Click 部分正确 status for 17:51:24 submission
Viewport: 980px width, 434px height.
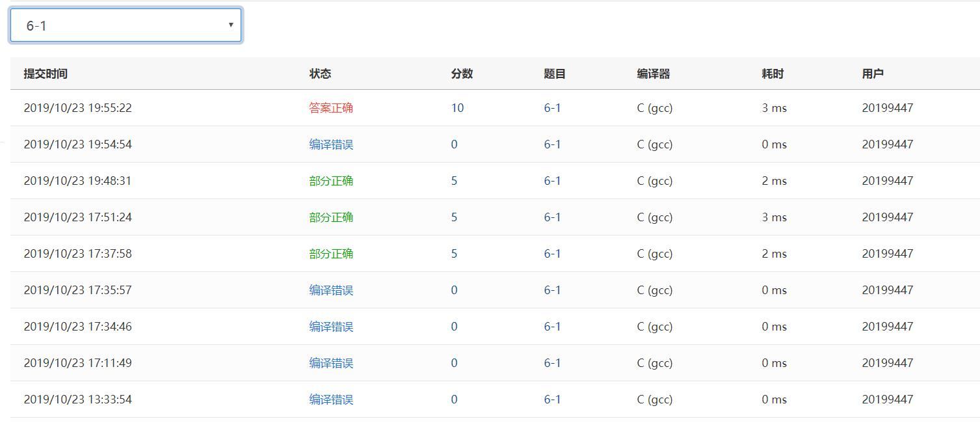pyautogui.click(x=331, y=217)
